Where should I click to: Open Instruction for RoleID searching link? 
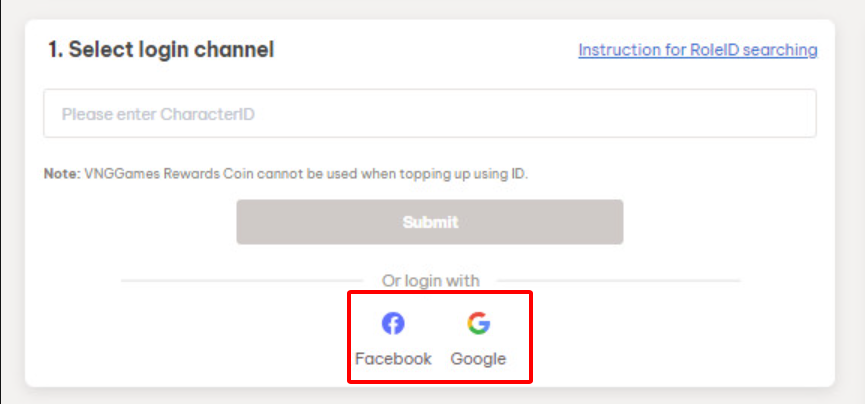pos(697,50)
